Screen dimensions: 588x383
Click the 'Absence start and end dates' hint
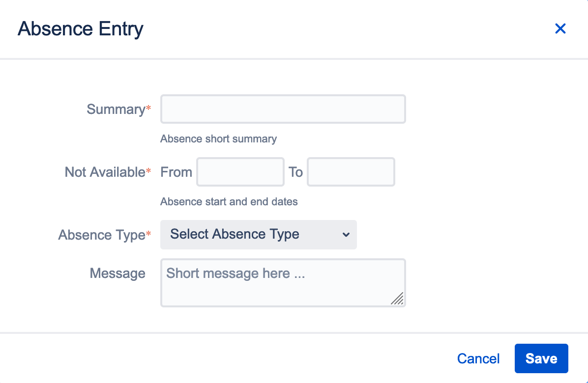pyautogui.click(x=229, y=202)
